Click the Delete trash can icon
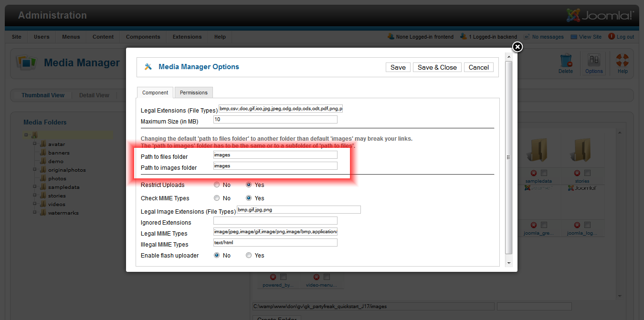The width and height of the screenshot is (644, 320). click(x=566, y=61)
